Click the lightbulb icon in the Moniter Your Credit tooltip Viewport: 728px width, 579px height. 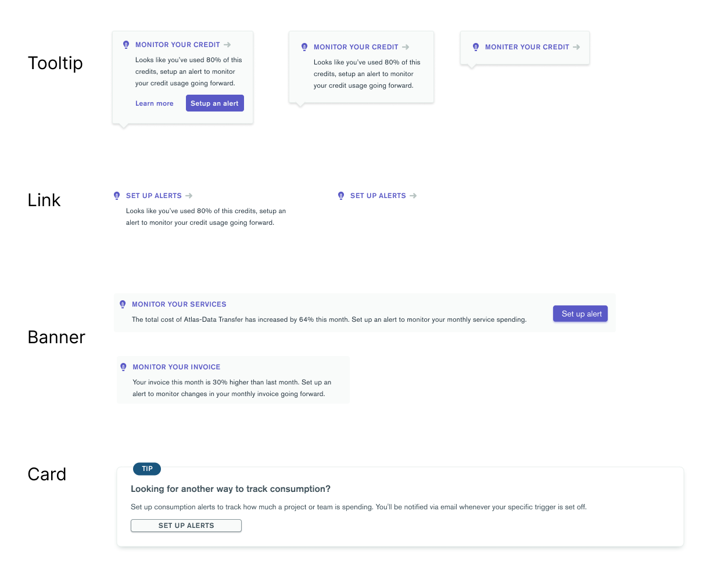coord(476,47)
